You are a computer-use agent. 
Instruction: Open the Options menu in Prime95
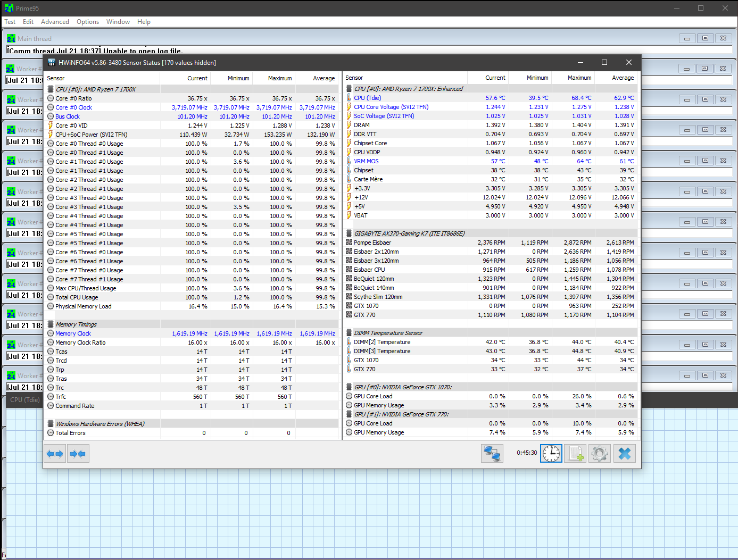(88, 22)
